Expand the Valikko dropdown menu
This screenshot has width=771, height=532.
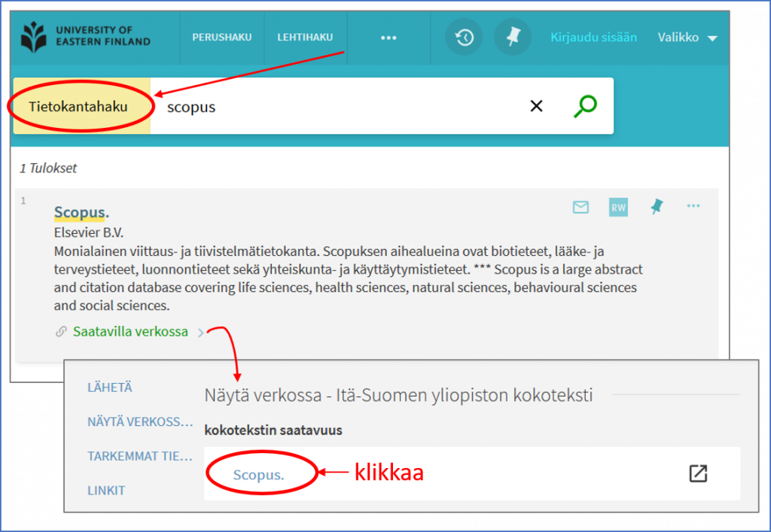click(687, 38)
